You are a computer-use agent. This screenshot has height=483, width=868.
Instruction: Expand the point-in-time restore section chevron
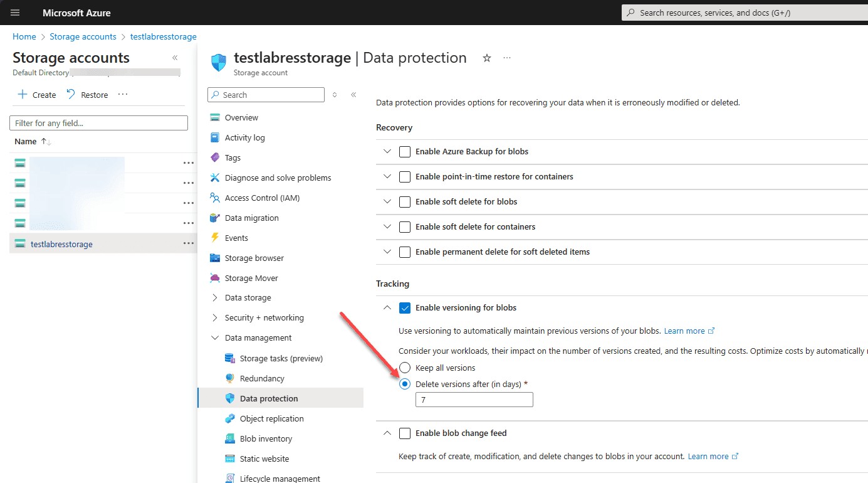coord(387,176)
